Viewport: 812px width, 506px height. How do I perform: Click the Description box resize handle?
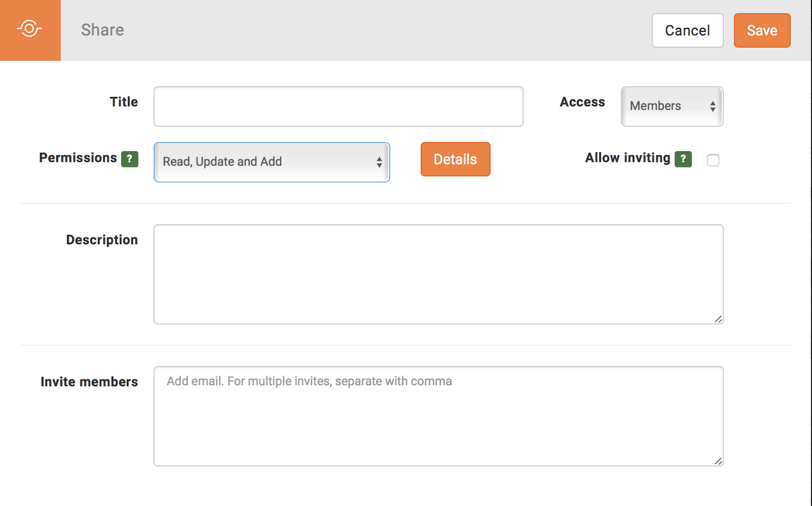(718, 319)
